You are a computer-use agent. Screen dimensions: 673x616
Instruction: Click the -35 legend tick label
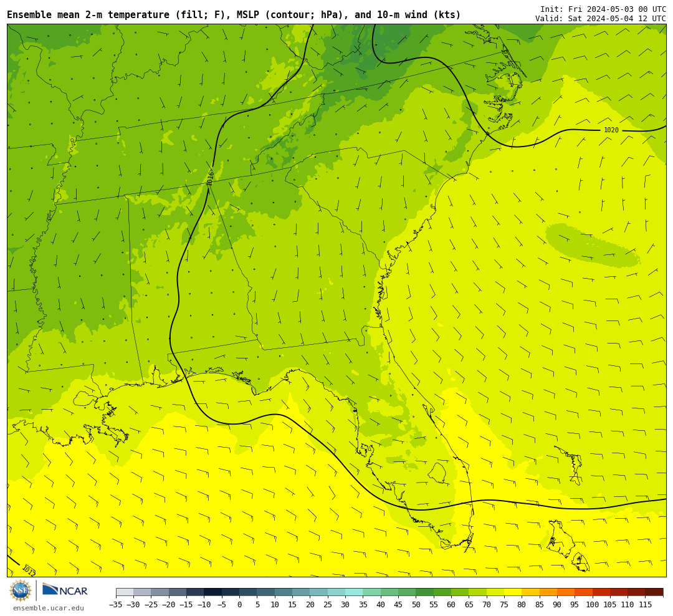tap(116, 604)
